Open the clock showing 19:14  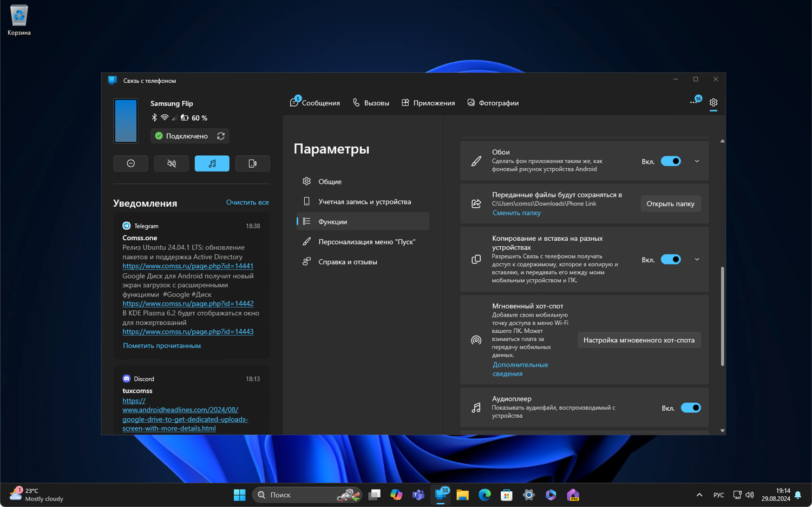tap(776, 495)
